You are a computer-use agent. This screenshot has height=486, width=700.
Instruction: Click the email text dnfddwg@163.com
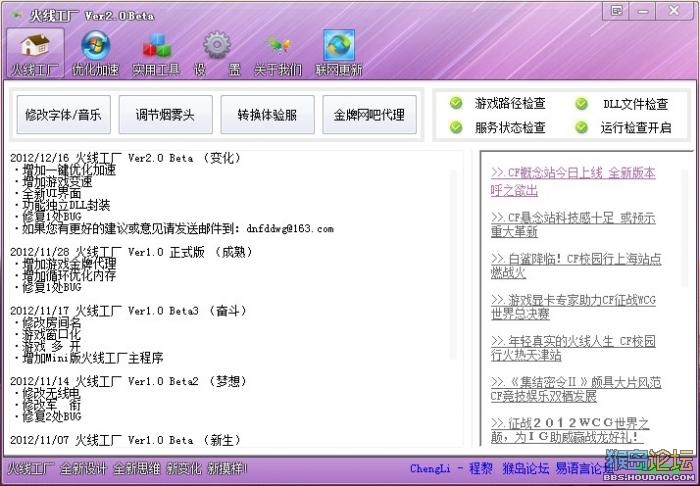[290, 229]
